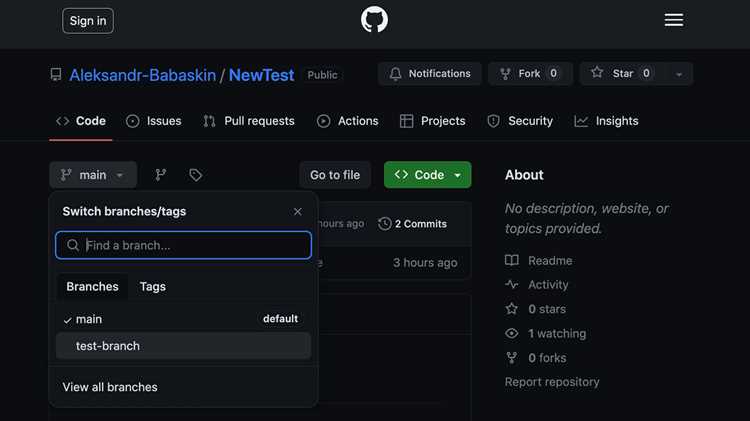
Task: Click the Activity pulse icon
Action: tap(512, 285)
